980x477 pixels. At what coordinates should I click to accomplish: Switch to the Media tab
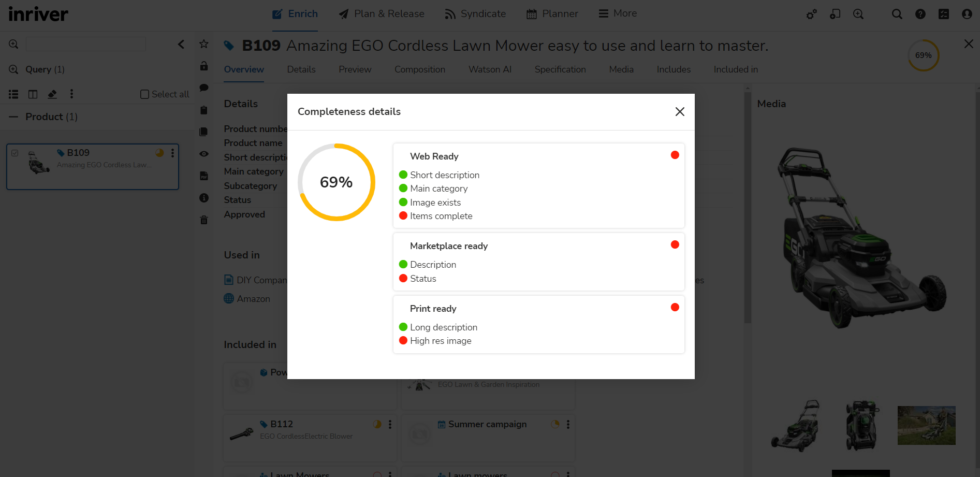[621, 69]
